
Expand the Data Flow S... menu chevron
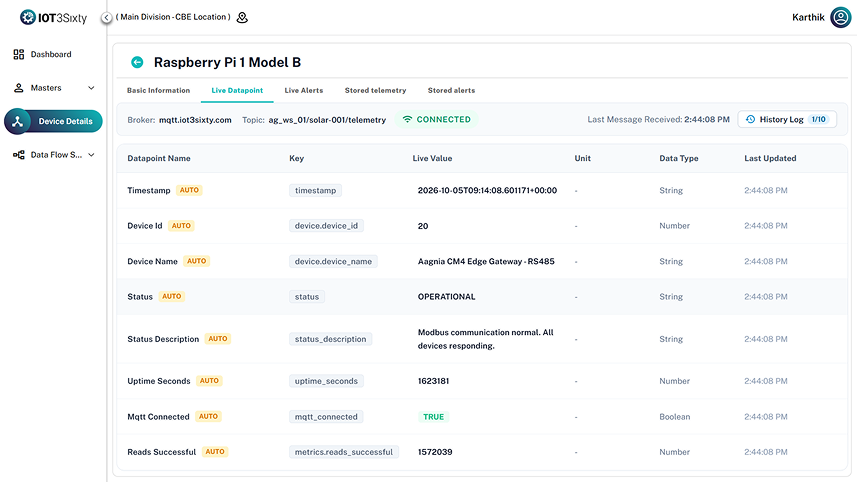coord(91,155)
